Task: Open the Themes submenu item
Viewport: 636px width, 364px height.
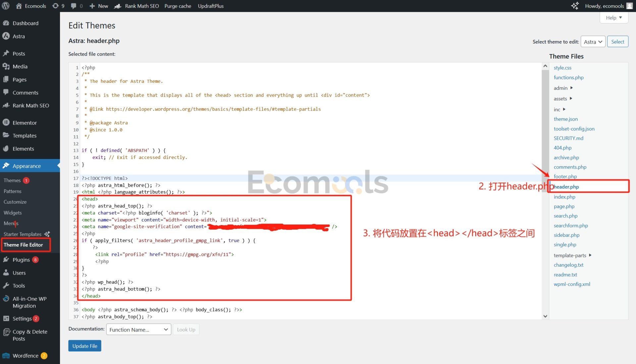Action: (12, 180)
